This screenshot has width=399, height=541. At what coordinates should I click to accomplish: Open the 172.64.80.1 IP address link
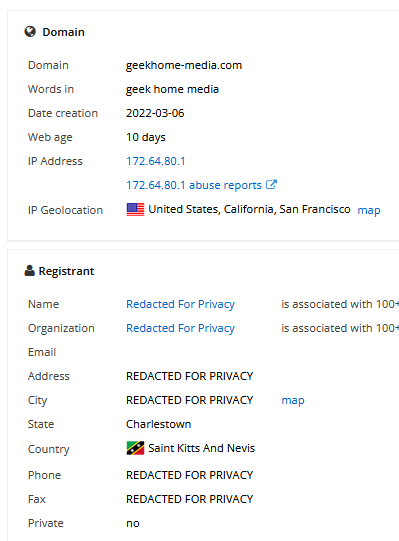click(x=156, y=161)
